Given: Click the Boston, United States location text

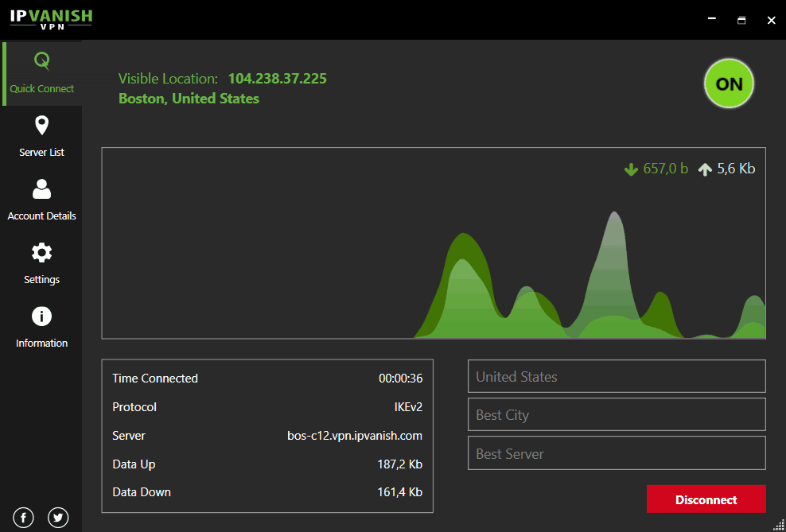Looking at the screenshot, I should click(x=189, y=98).
